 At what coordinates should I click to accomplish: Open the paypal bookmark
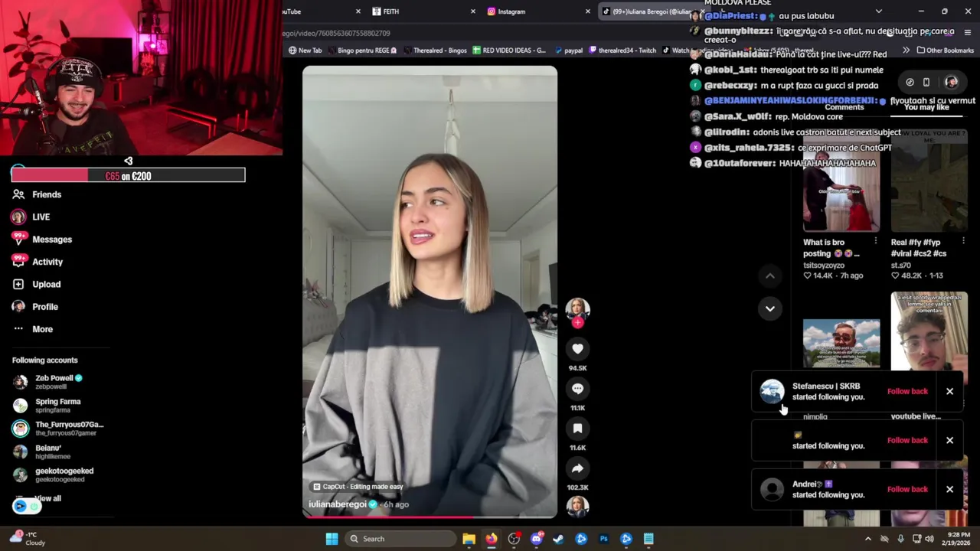(x=568, y=51)
